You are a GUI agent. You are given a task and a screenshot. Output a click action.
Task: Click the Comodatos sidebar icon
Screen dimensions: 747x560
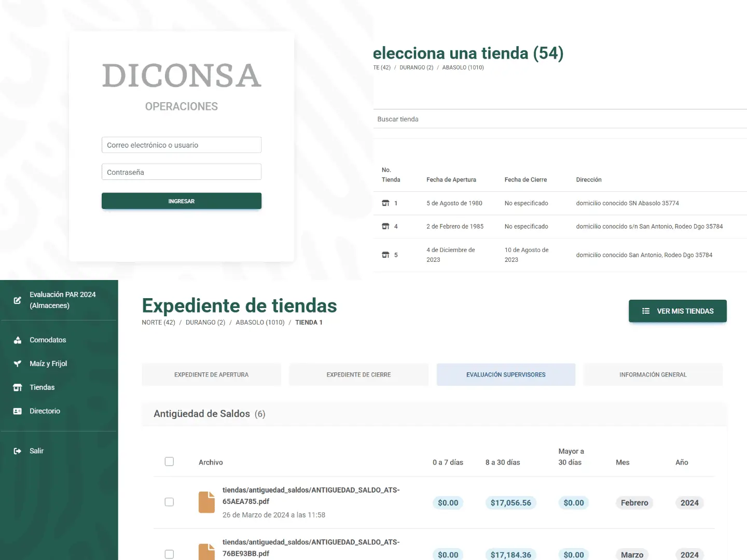pyautogui.click(x=18, y=340)
